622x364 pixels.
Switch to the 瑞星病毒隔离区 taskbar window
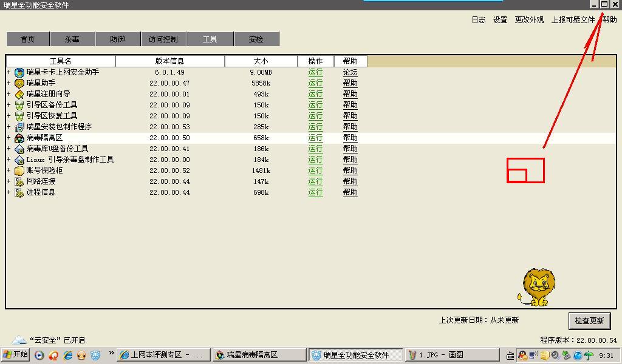(x=260, y=355)
